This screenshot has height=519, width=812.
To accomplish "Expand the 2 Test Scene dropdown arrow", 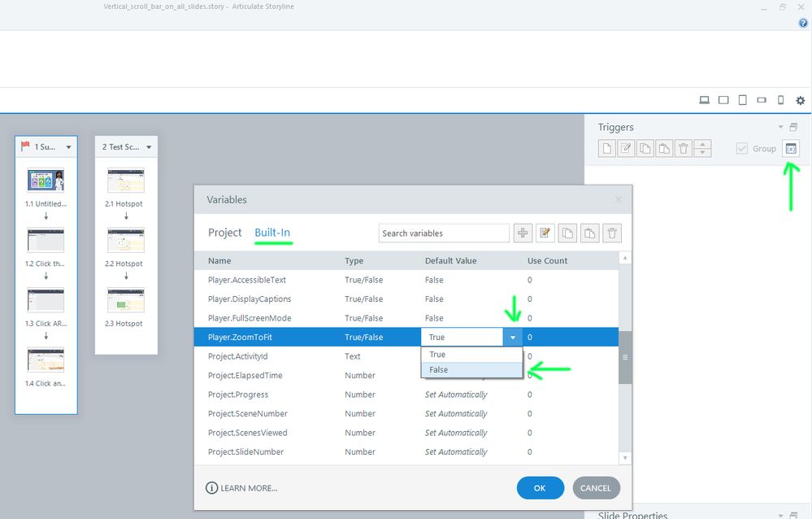I will coord(149,147).
